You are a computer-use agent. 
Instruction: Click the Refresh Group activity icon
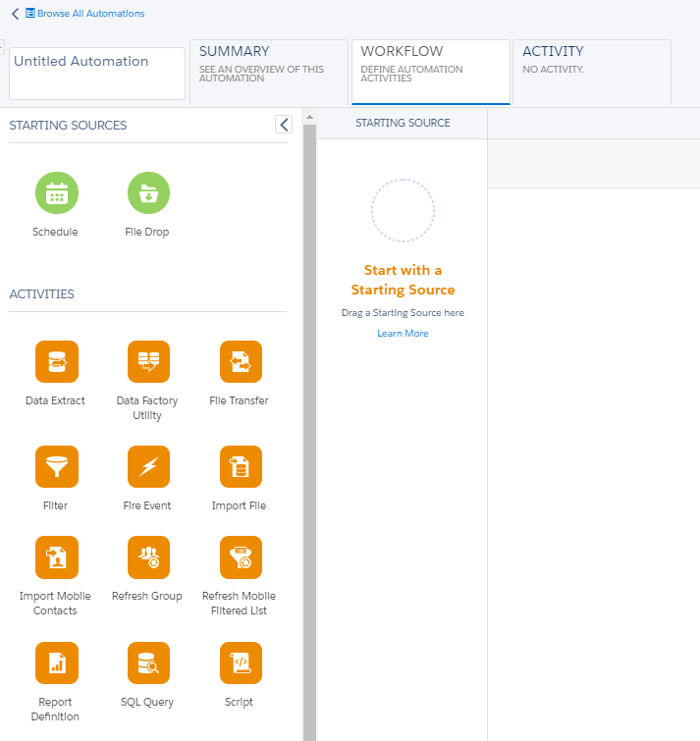pyautogui.click(x=148, y=557)
